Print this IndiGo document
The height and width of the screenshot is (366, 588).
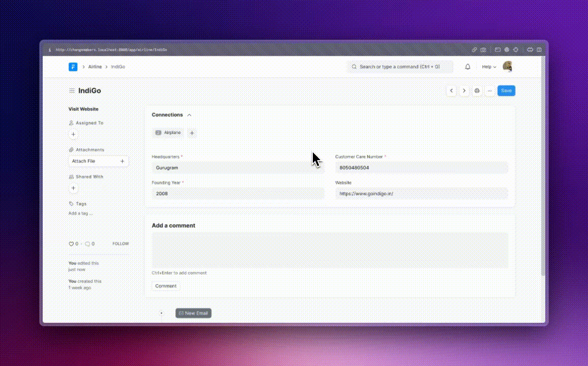click(477, 90)
